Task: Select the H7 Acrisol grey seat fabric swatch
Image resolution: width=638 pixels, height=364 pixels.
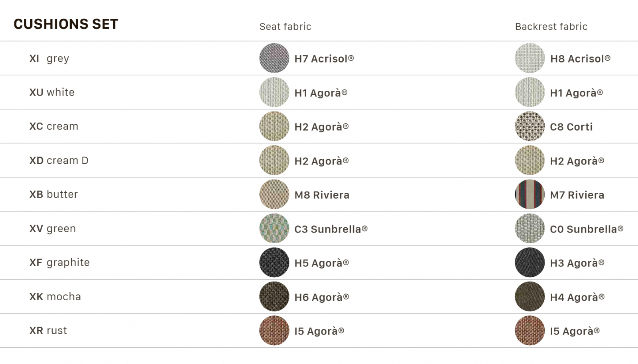Action: click(274, 58)
